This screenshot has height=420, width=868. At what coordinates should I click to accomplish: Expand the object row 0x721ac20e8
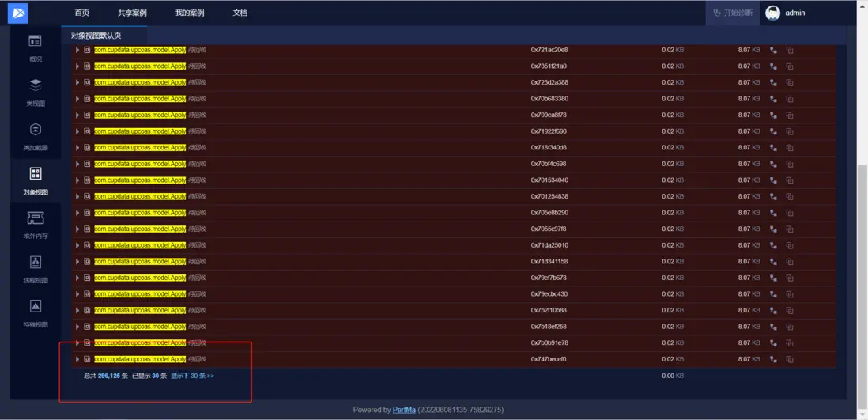[77, 51]
